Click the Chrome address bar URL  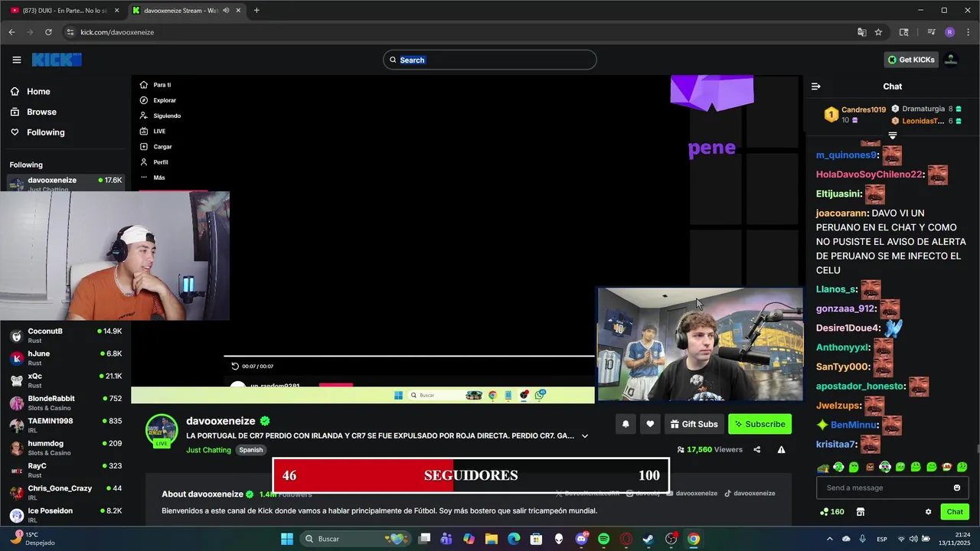click(117, 32)
